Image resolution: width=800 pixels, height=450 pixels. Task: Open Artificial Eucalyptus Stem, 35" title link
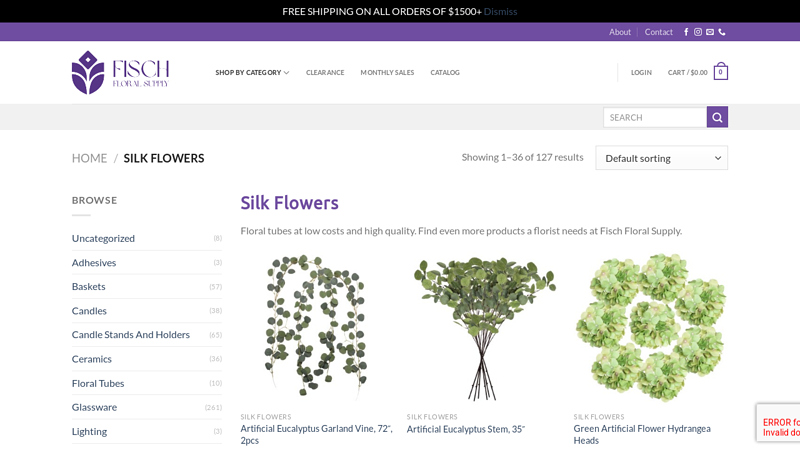(466, 429)
